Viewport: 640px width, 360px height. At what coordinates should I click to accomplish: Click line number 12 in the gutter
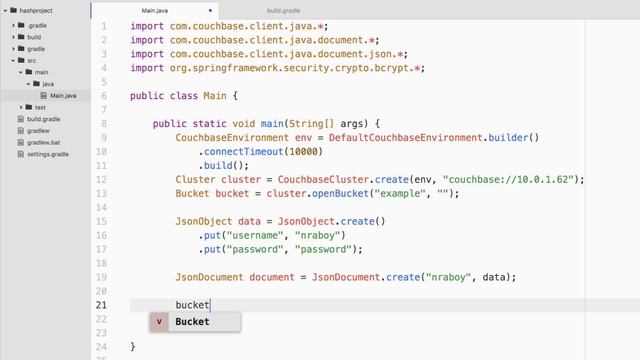(x=102, y=180)
